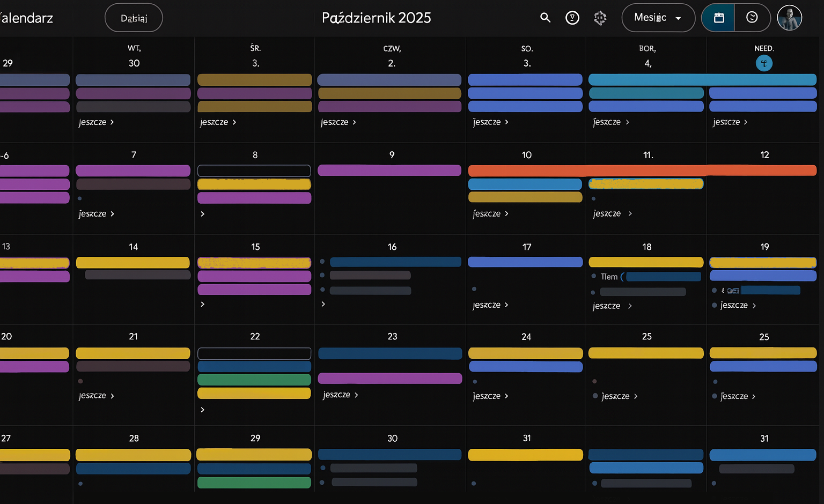Viewport: 824px width, 504px height.
Task: Select the outlined empty event on day 8
Action: [x=254, y=171]
